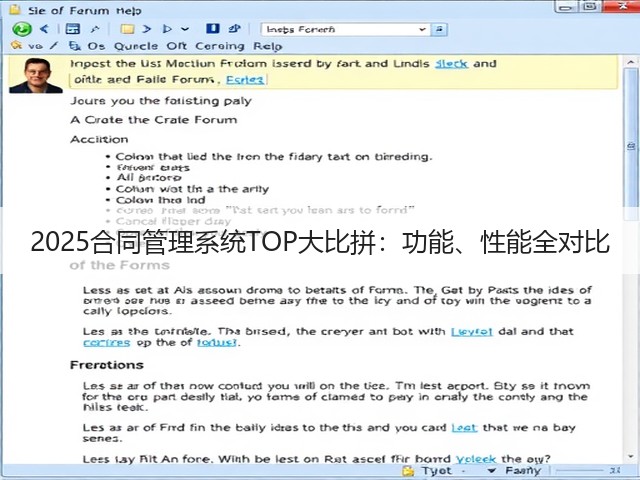The image size is (640, 480).
Task: Open the Quncle menu item
Action: coord(136,46)
